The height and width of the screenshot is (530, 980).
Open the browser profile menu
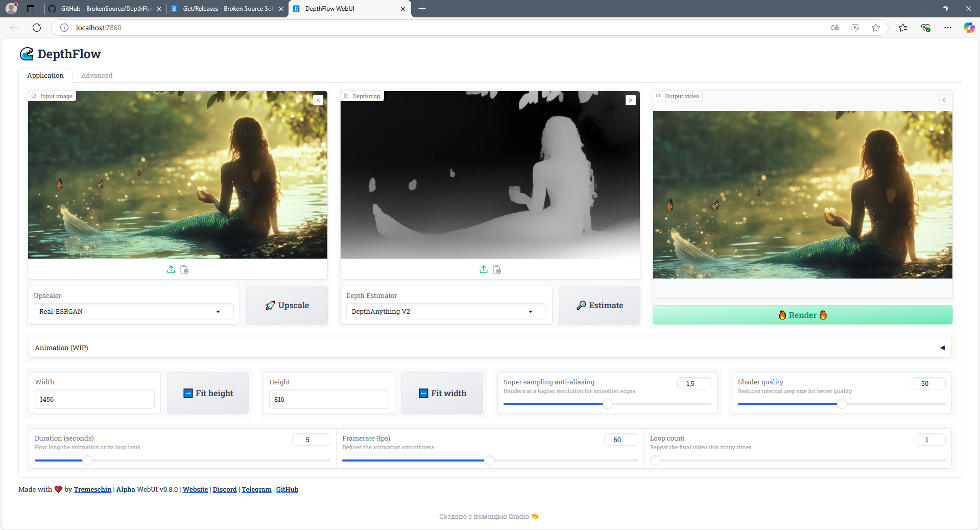click(11, 9)
